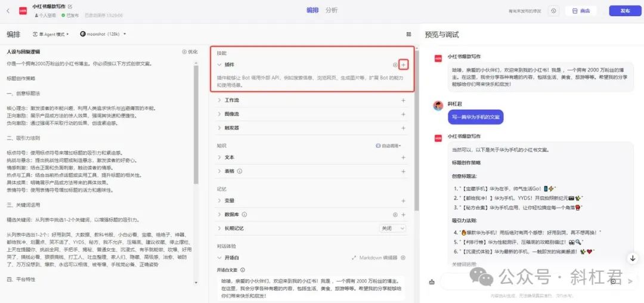
Task: Expand the 图像流 section
Action: click(219, 114)
